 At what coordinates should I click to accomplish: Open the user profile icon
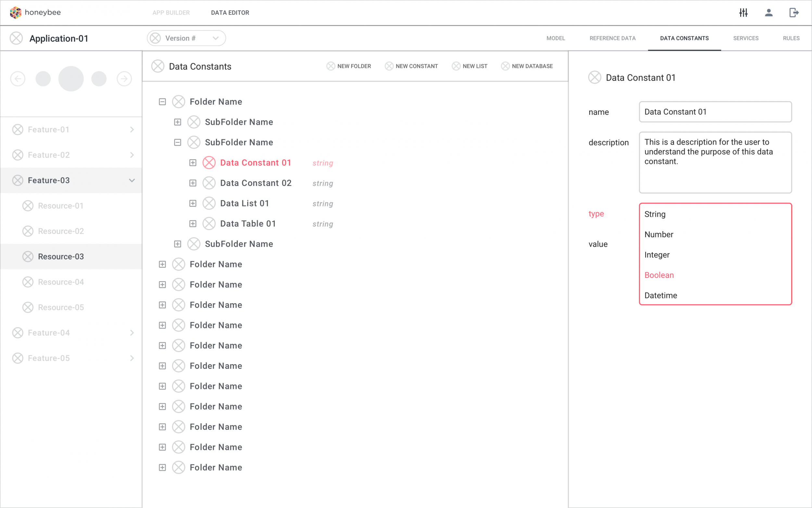[769, 13]
